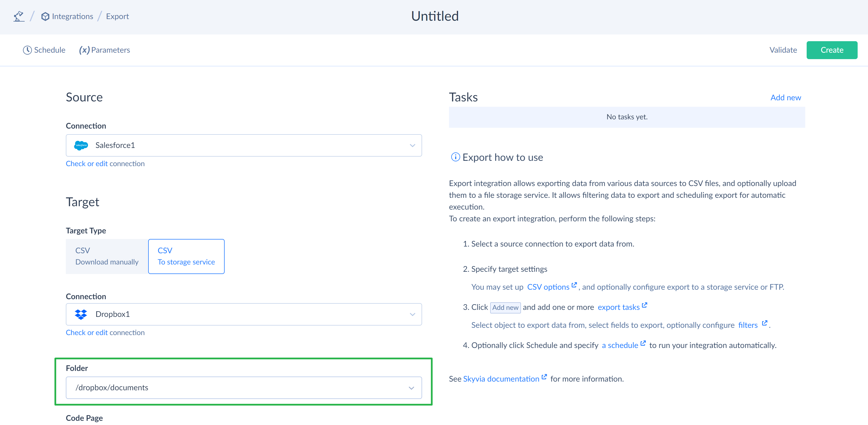Image resolution: width=868 pixels, height=425 pixels.
Task: Click external link icon beside Skyvia documentation
Action: pyautogui.click(x=544, y=377)
